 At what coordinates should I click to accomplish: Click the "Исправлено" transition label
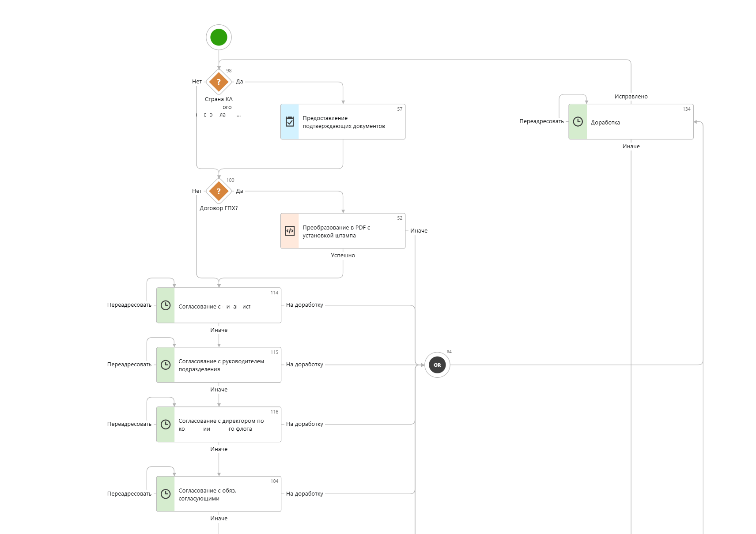click(x=631, y=97)
